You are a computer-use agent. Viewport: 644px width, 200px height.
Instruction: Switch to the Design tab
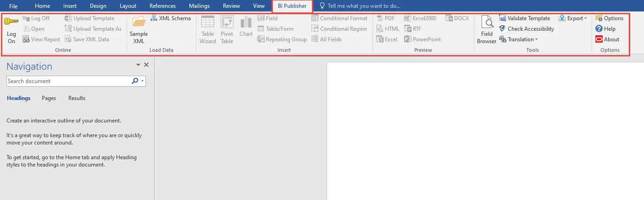click(x=98, y=6)
